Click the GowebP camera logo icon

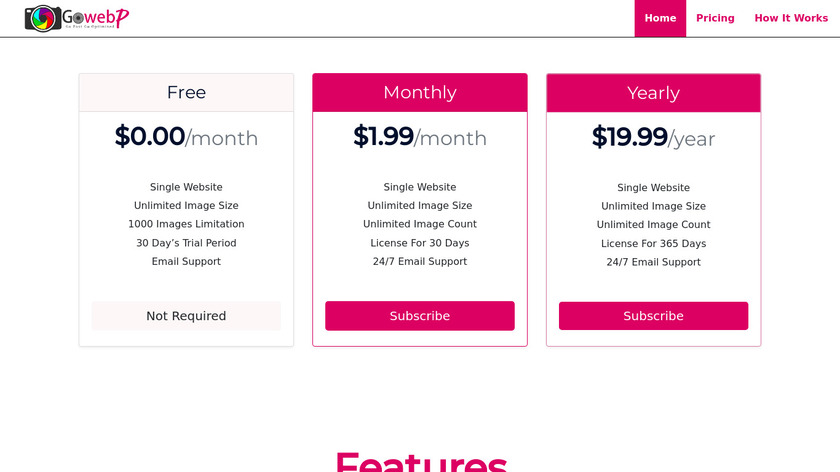(42, 18)
